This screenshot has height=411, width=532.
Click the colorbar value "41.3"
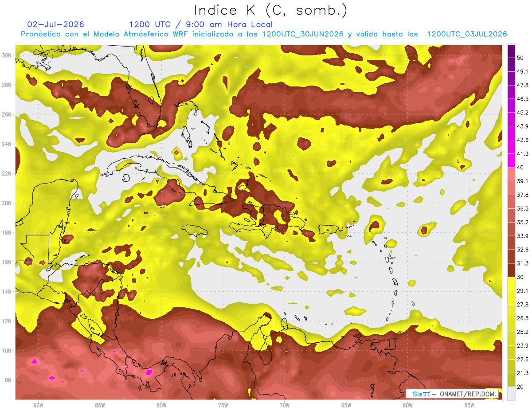tap(523, 154)
